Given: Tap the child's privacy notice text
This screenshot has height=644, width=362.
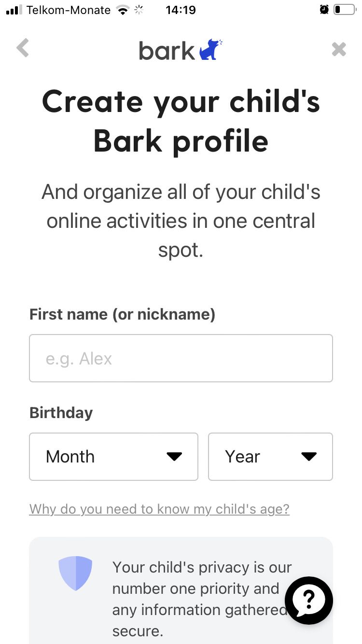Looking at the screenshot, I should [202, 599].
